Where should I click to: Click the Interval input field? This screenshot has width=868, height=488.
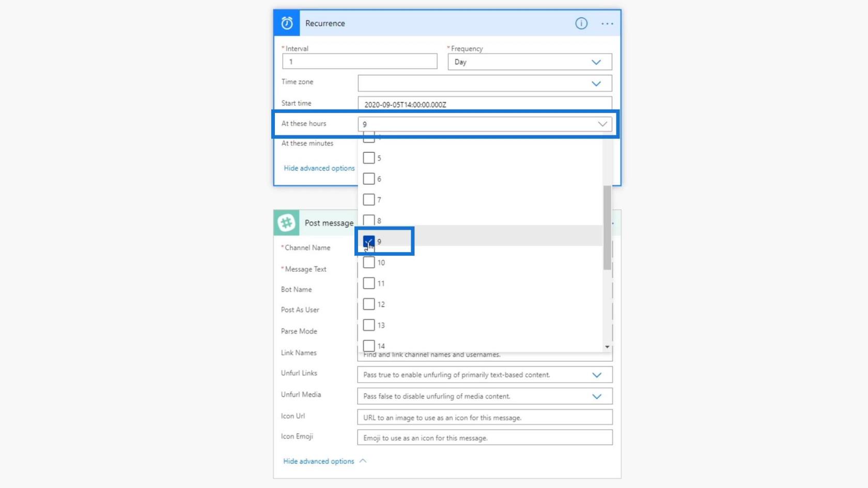coord(360,61)
